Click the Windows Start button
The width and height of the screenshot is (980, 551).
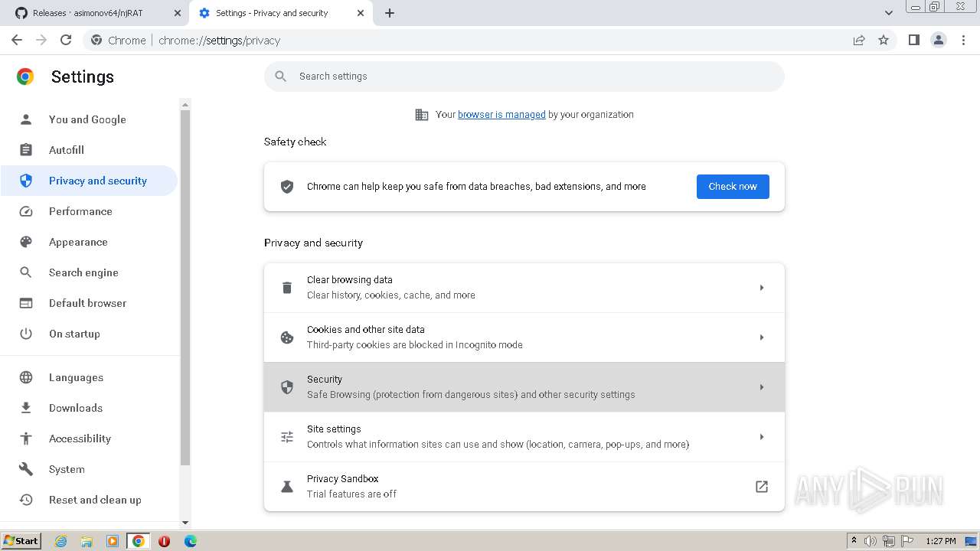[x=21, y=540]
